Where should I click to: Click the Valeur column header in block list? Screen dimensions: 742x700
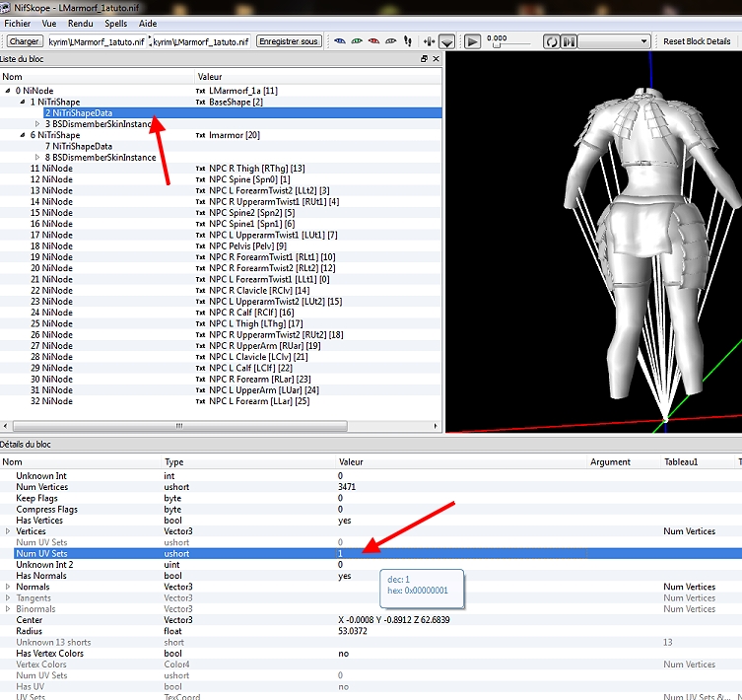click(318, 76)
